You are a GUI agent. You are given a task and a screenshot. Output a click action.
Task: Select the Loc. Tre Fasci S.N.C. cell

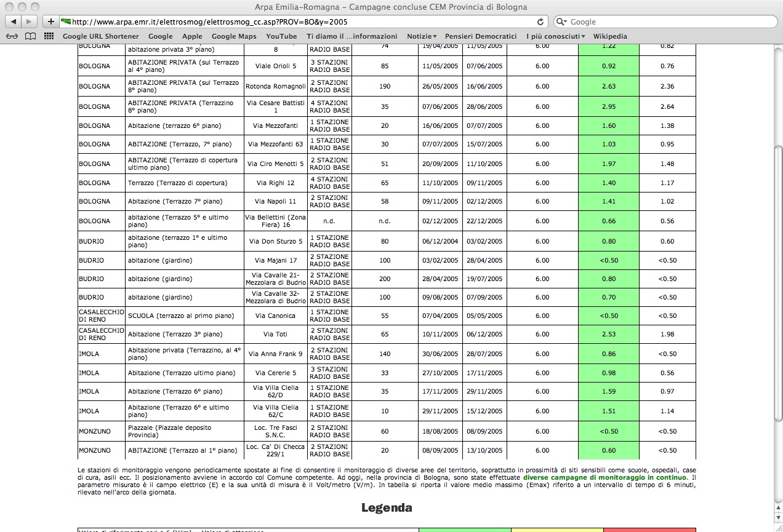[x=276, y=431]
